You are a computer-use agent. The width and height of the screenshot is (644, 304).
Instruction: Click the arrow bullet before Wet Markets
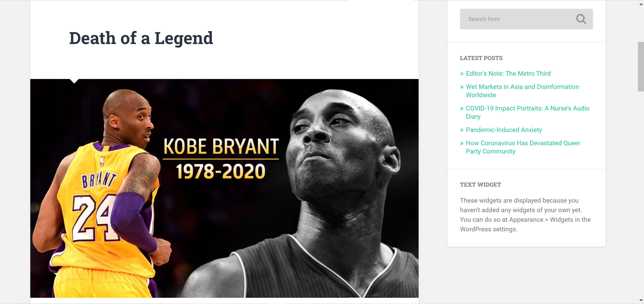462,87
